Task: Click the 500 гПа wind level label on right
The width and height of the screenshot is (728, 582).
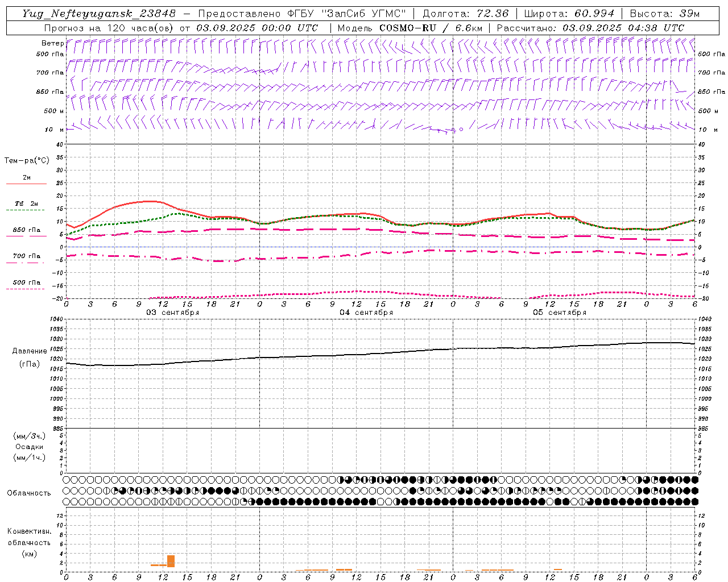Action: (712, 54)
